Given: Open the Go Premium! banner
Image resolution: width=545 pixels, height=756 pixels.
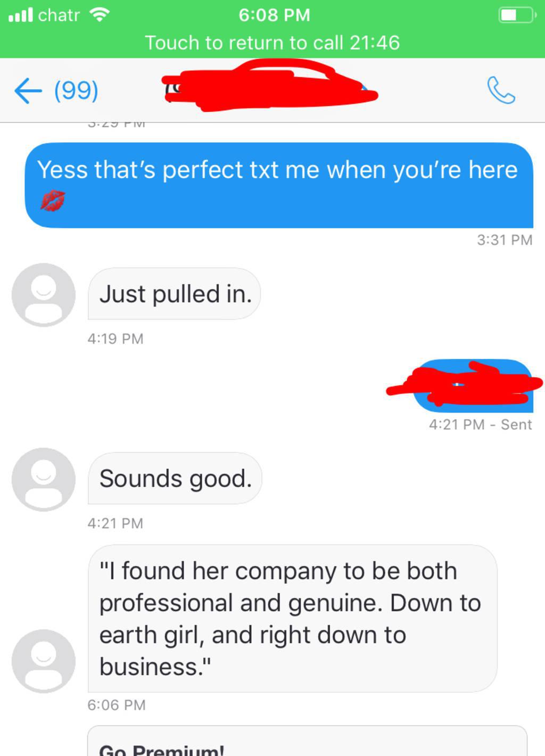Looking at the screenshot, I should [307, 741].
